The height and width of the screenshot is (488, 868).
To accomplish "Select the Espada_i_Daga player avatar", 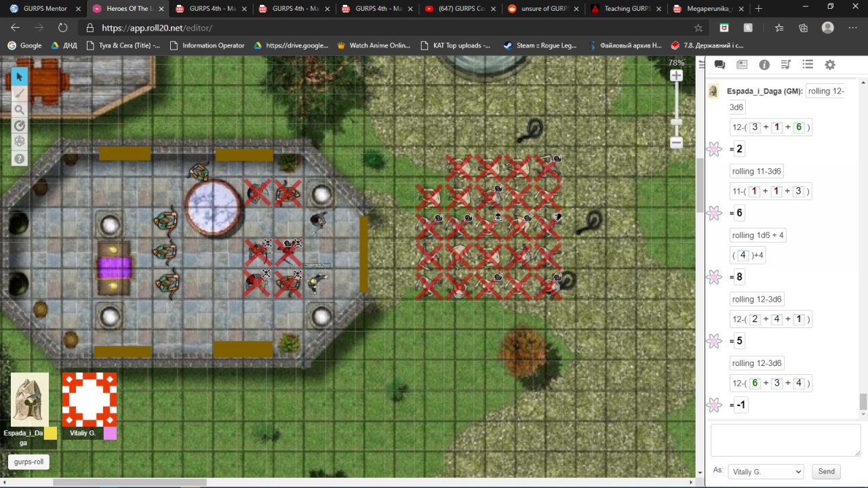I will click(30, 399).
